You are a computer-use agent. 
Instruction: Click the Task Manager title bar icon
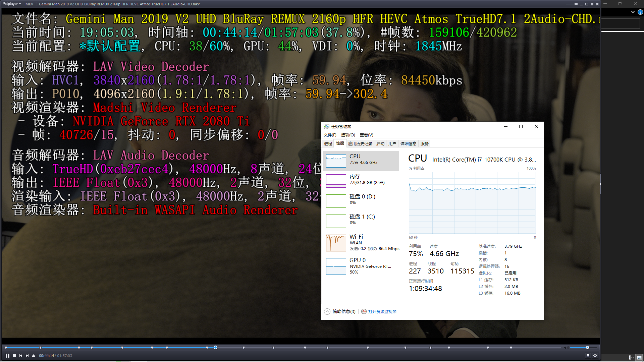(x=326, y=127)
